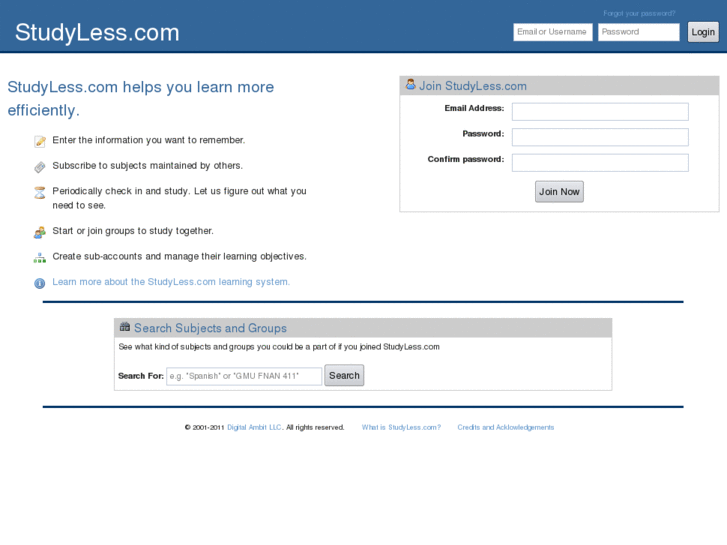
Task: Open the Digital Ambit LLC link
Action: coord(254,427)
